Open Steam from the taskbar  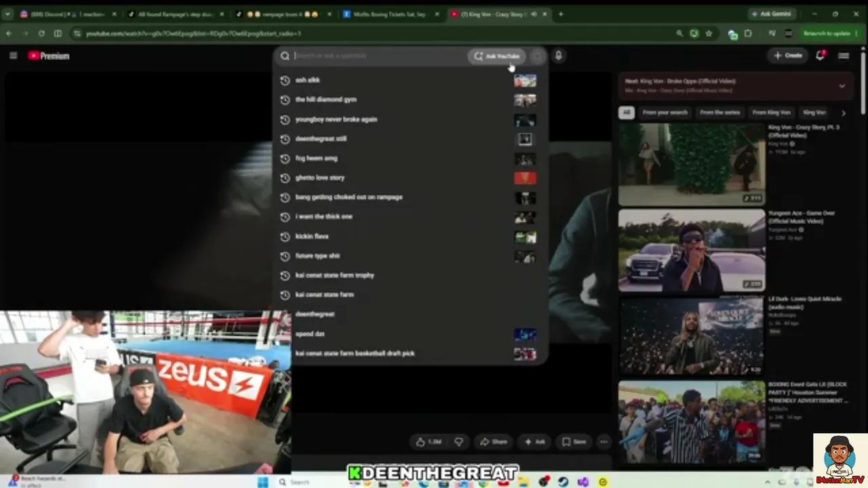point(564,482)
